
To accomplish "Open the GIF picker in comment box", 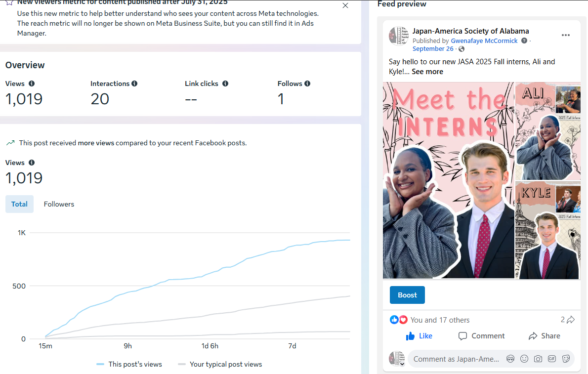I will click(552, 359).
